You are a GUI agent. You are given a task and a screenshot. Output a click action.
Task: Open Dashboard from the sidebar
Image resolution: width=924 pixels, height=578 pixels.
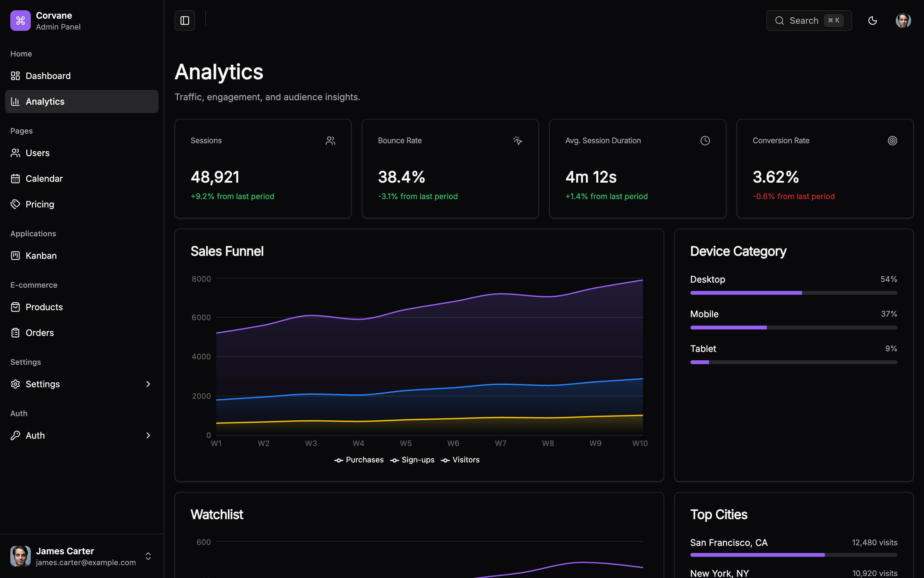(82, 76)
